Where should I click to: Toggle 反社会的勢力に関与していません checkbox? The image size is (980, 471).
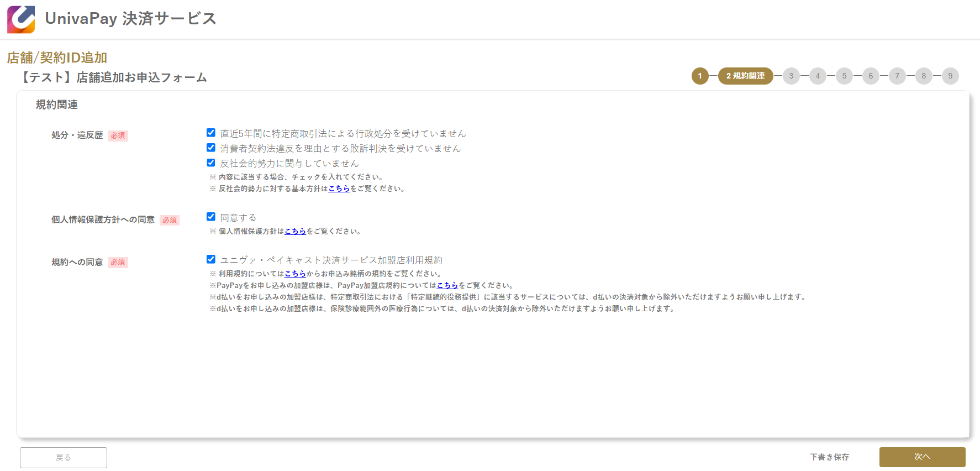(210, 163)
